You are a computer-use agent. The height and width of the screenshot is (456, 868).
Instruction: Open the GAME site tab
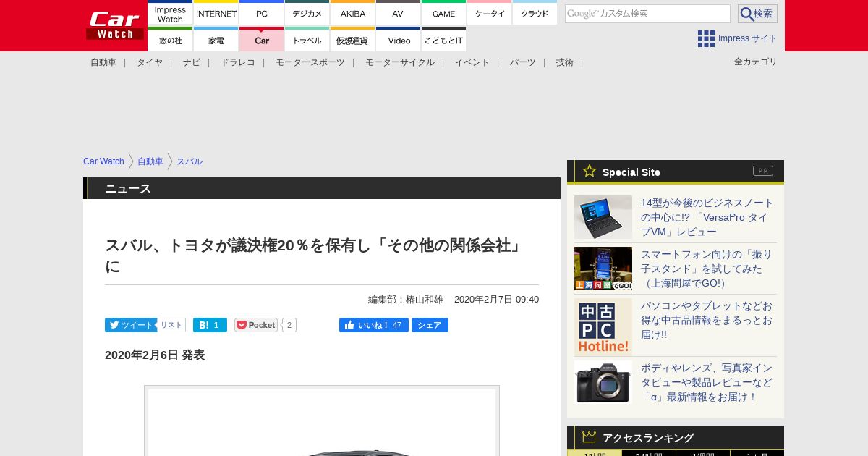[444, 13]
